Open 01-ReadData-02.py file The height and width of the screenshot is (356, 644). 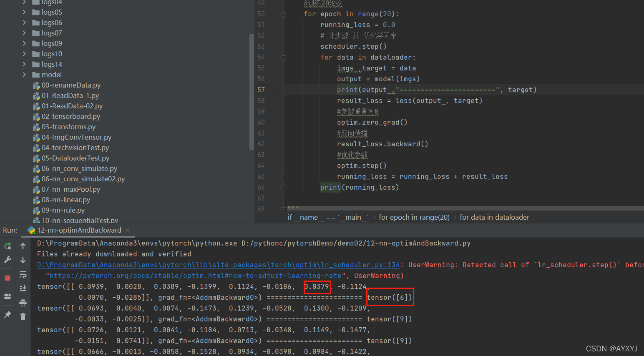coord(72,106)
